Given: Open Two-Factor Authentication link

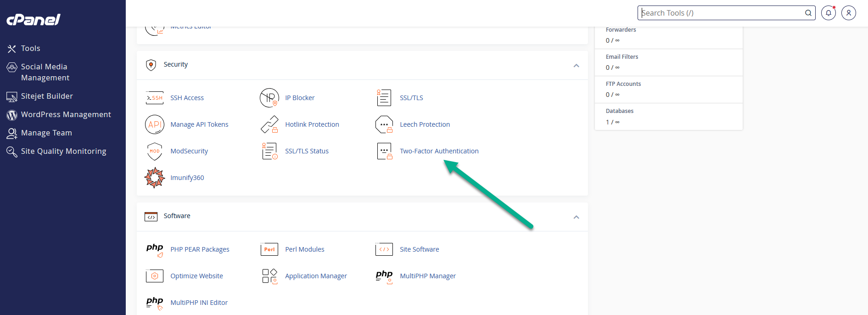Looking at the screenshot, I should pos(439,151).
